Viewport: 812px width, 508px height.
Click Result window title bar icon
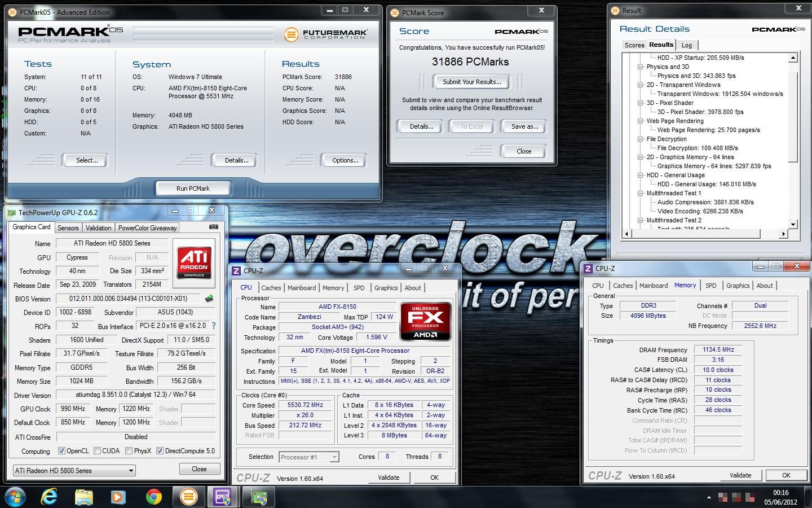(x=615, y=10)
